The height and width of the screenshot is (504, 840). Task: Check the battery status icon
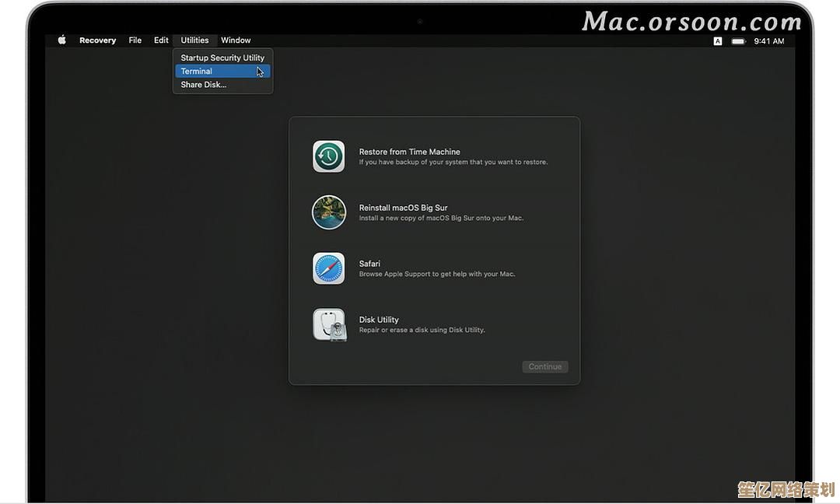click(x=738, y=40)
